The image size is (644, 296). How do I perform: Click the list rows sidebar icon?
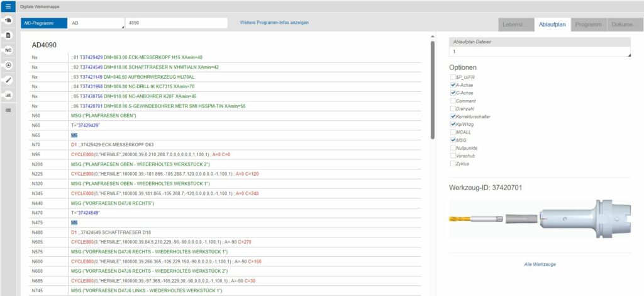pyautogui.click(x=9, y=110)
